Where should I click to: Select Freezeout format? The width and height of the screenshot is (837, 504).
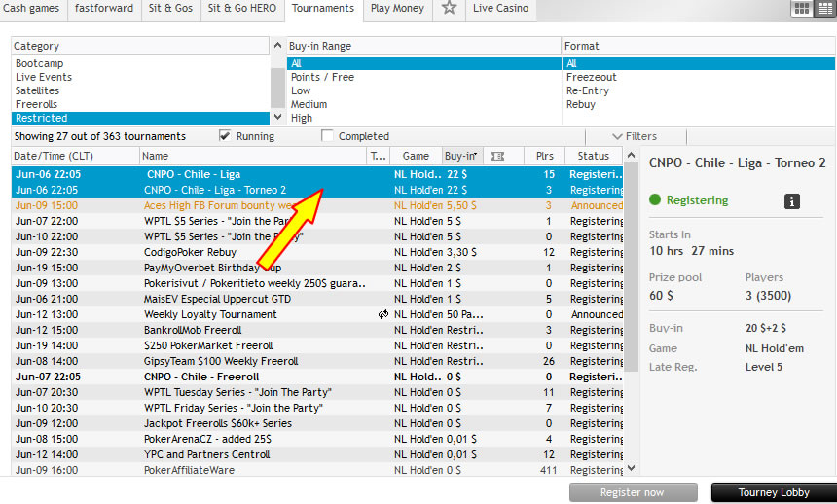[698, 77]
